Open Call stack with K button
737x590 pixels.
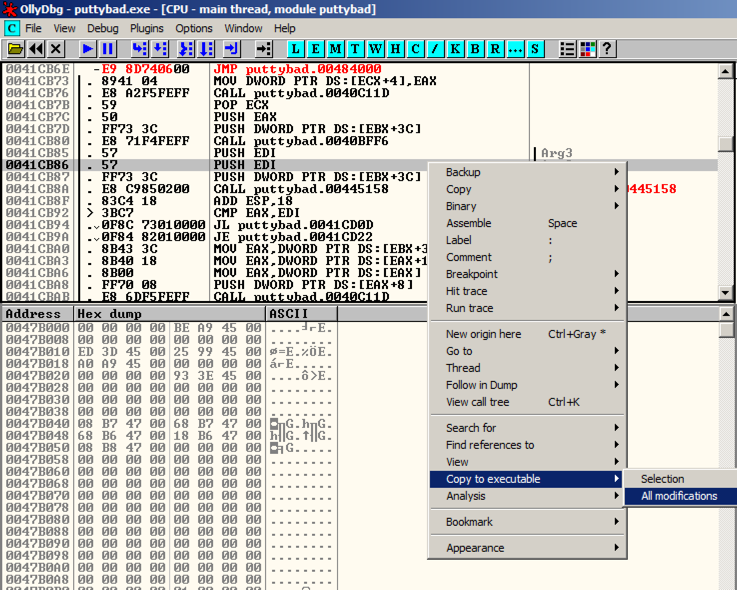point(455,49)
